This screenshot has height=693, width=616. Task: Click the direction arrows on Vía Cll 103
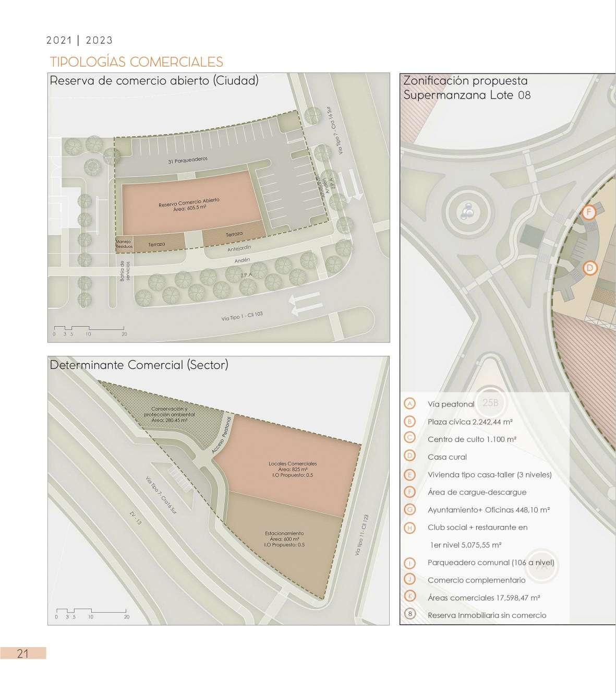305,304
